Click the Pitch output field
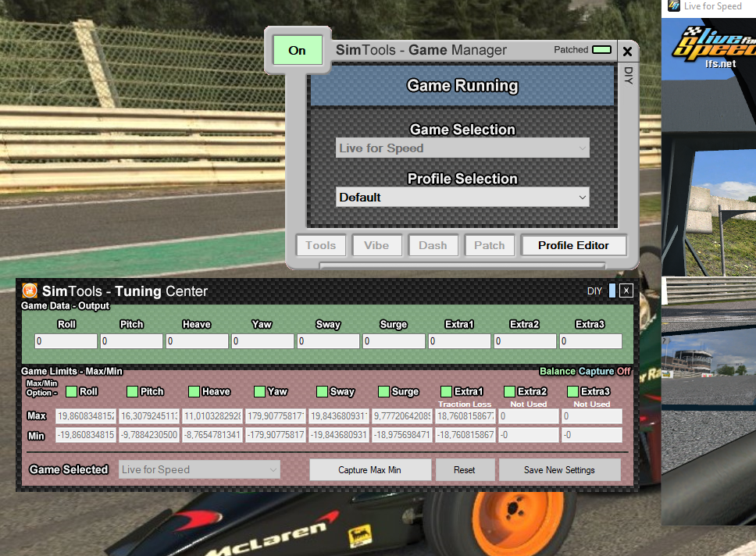The width and height of the screenshot is (756, 556). (132, 341)
